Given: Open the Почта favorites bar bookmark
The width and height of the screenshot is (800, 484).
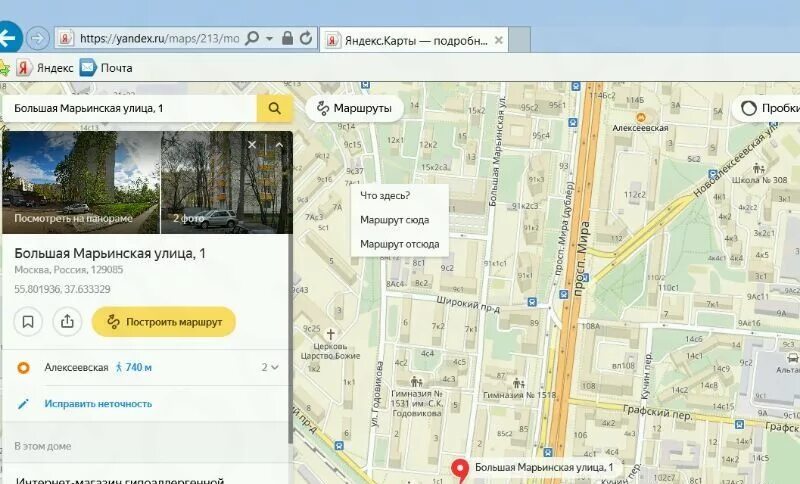Looking at the screenshot, I should 106,68.
